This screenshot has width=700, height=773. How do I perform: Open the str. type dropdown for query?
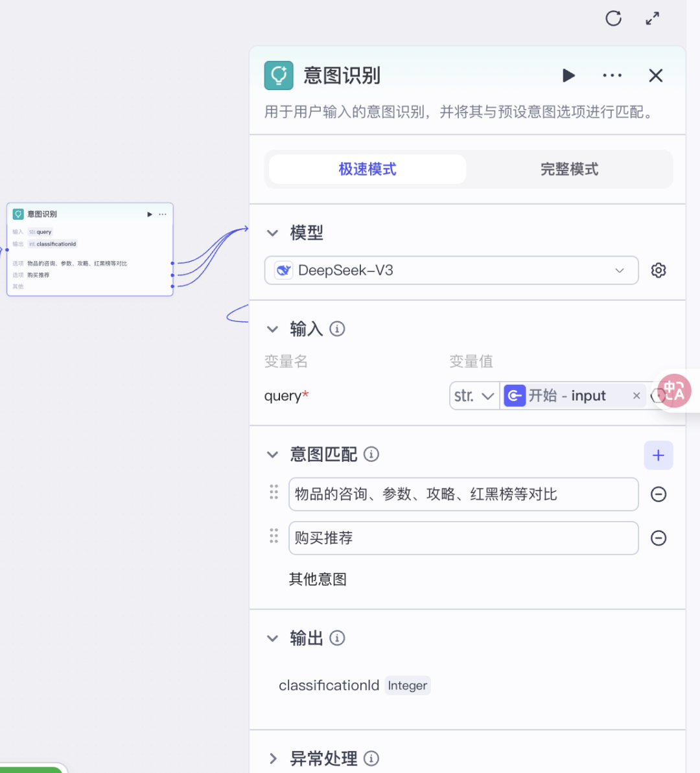pyautogui.click(x=474, y=395)
